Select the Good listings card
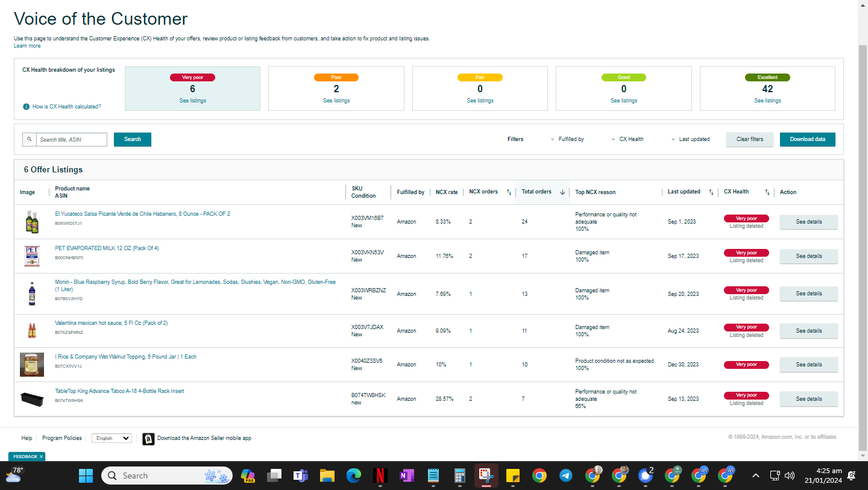This screenshot has width=868, height=490. tap(623, 89)
